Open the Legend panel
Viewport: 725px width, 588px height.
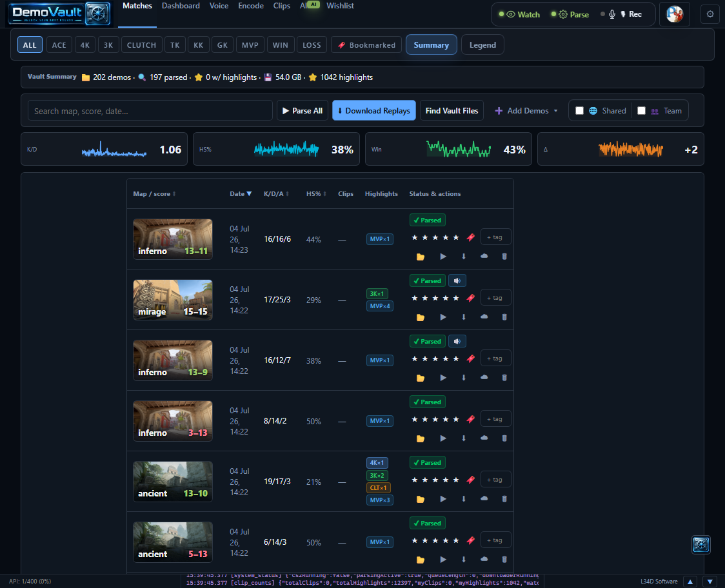[x=482, y=45]
